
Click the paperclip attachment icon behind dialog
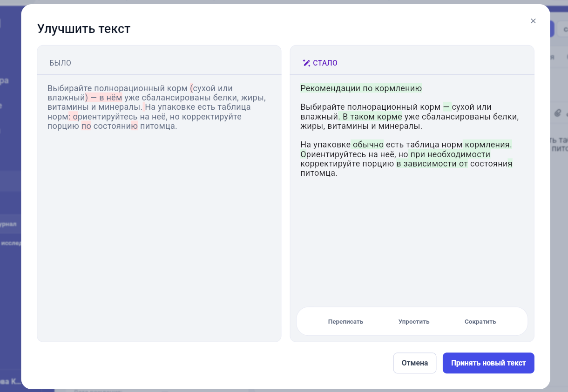pos(557,113)
